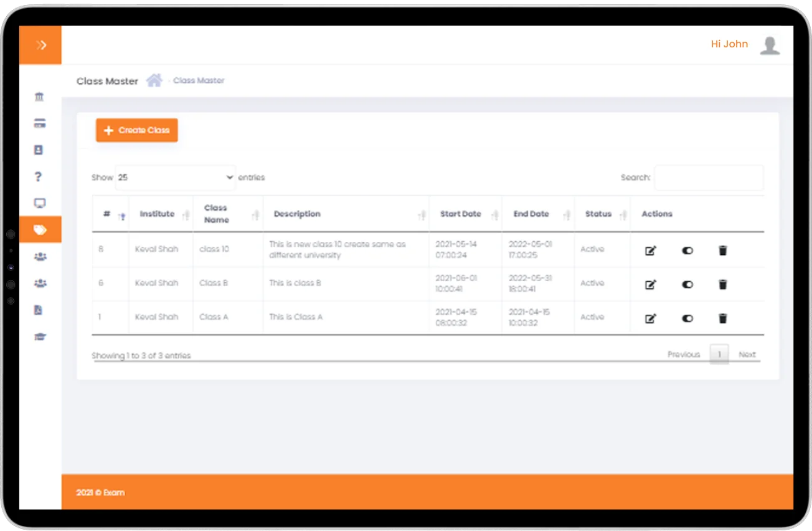Screen dimensions: 812x531
Task: Click the monitor screen sidebar icon
Action: [40, 203]
